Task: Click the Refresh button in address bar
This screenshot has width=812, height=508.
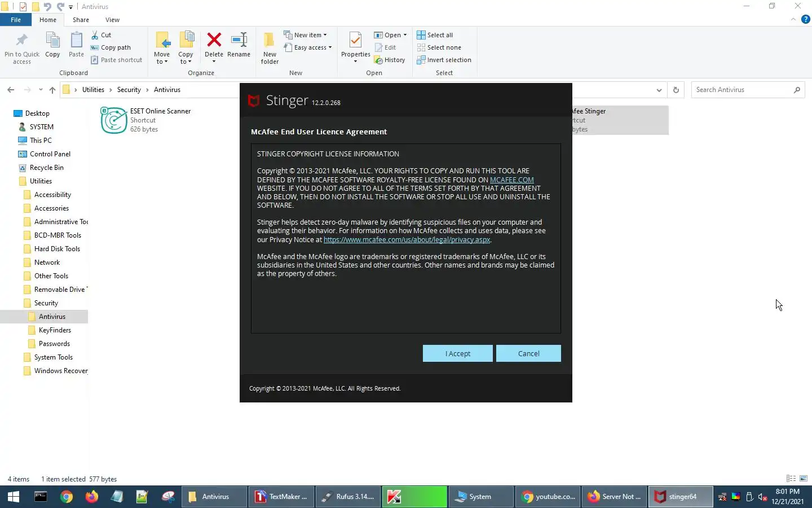Action: [676, 90]
